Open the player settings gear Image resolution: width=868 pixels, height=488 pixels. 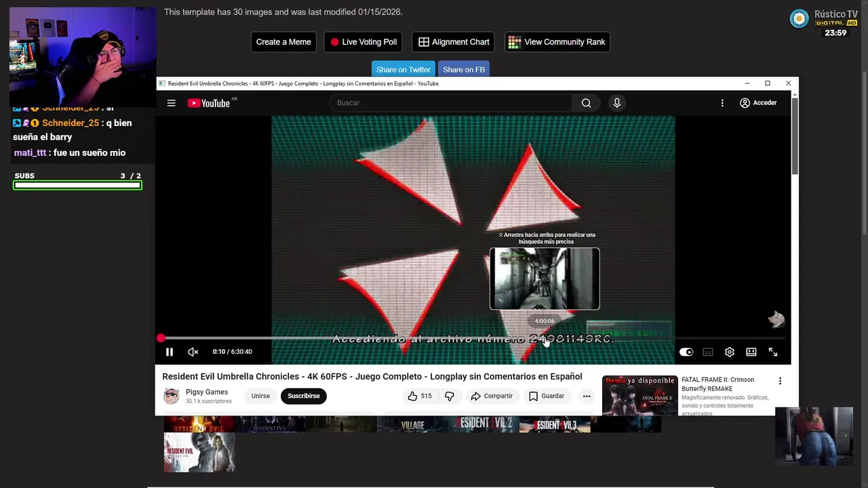tap(730, 352)
